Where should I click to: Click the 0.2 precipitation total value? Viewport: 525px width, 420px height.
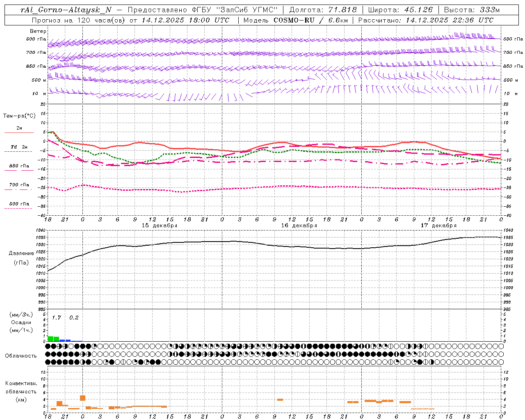[74, 318]
